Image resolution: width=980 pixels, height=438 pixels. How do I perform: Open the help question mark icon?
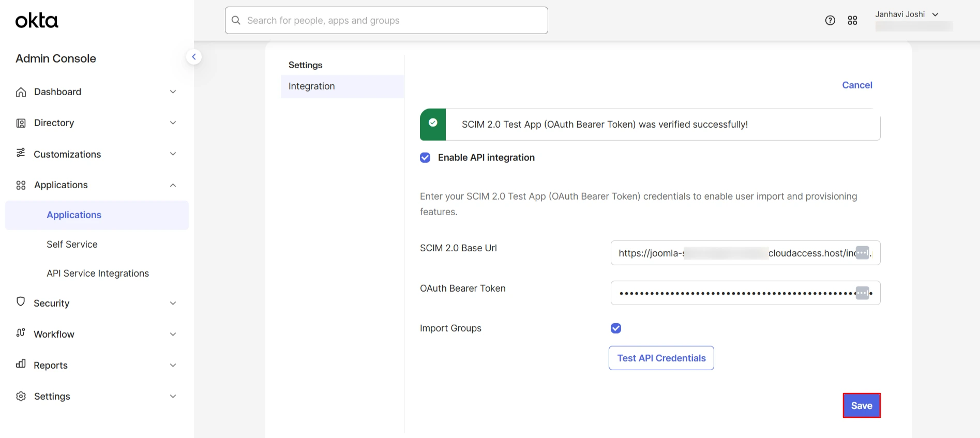[830, 20]
